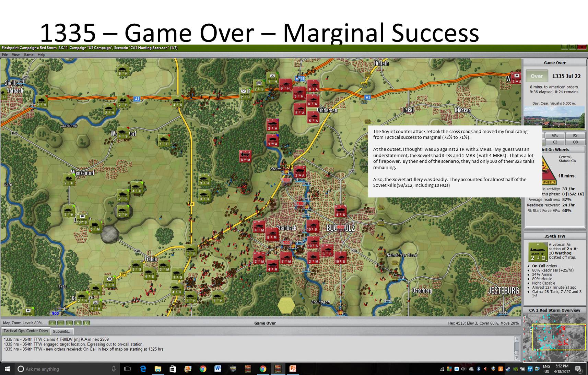Select Soviet unit 3 W A counter

[299, 172]
